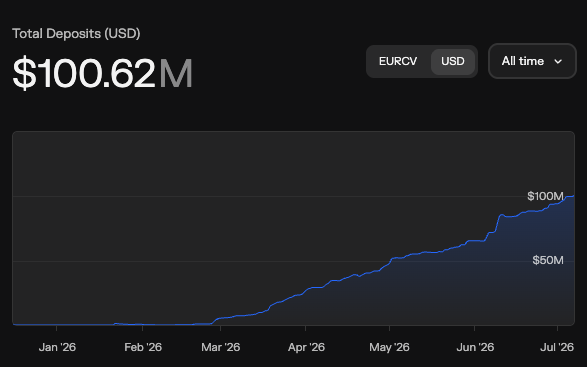The width and height of the screenshot is (587, 367).
Task: Click the chevron in All time selector
Action: pyautogui.click(x=558, y=61)
